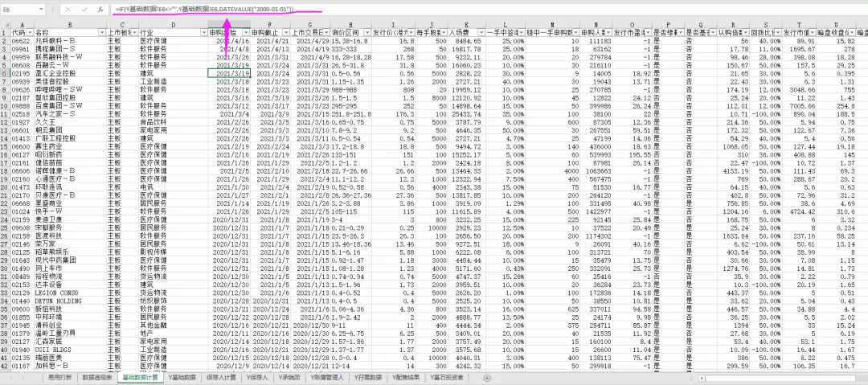Click the 其他金融 industry cell
The height and width of the screenshot is (385, 868).
pos(173,326)
